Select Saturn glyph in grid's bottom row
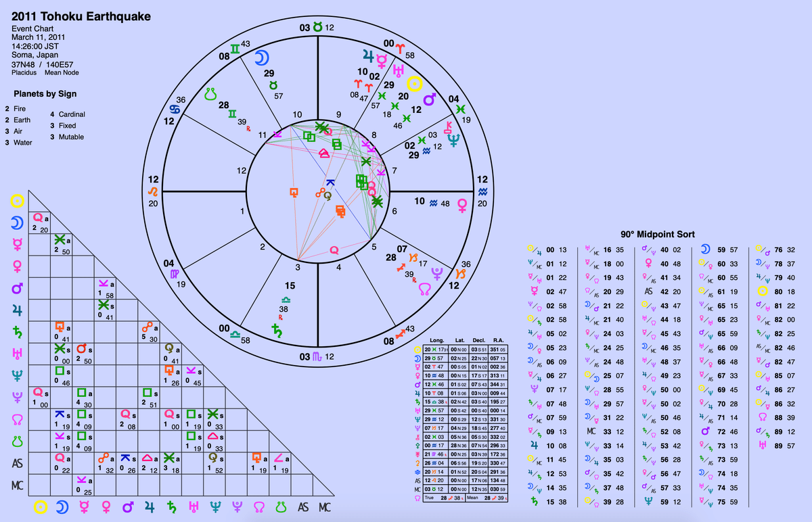The height and width of the screenshot is (522, 812). 171,506
